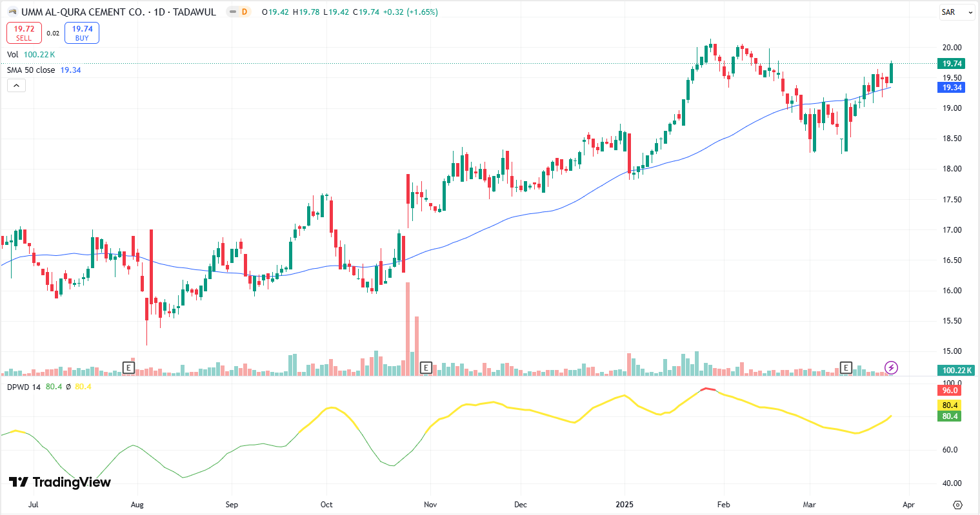Click the earnings 'E' marker in March
The height and width of the screenshot is (515, 980).
846,368
